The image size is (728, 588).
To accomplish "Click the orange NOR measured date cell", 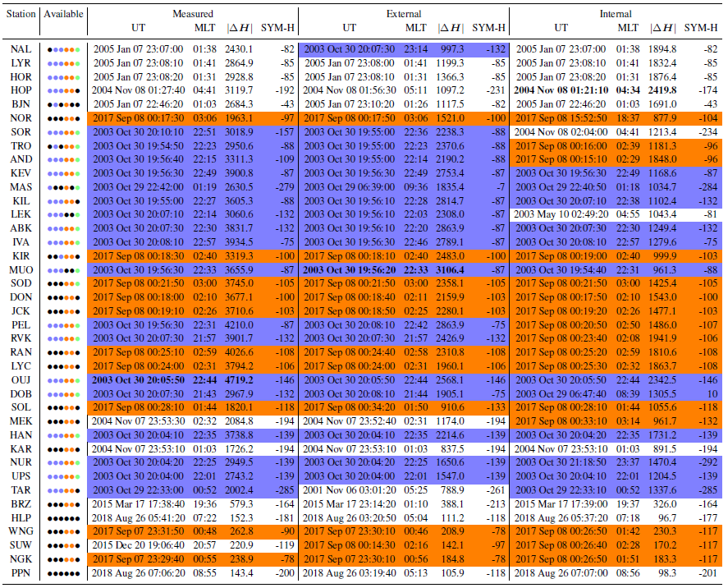I will 138,118.
